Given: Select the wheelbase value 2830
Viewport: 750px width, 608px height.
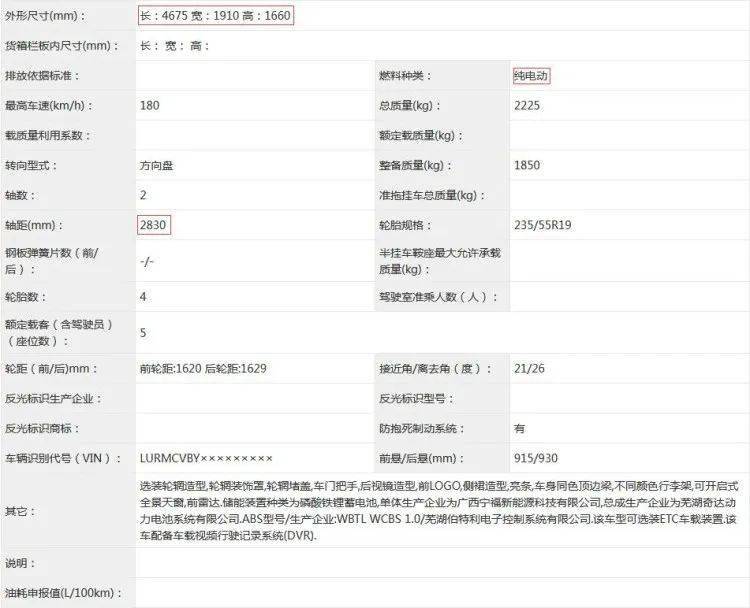Looking at the screenshot, I should click(153, 225).
